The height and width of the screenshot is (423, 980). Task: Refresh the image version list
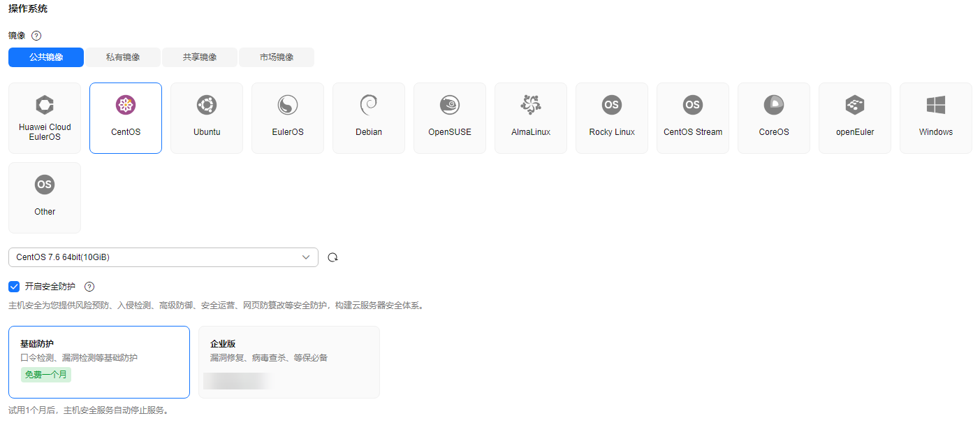(x=333, y=257)
